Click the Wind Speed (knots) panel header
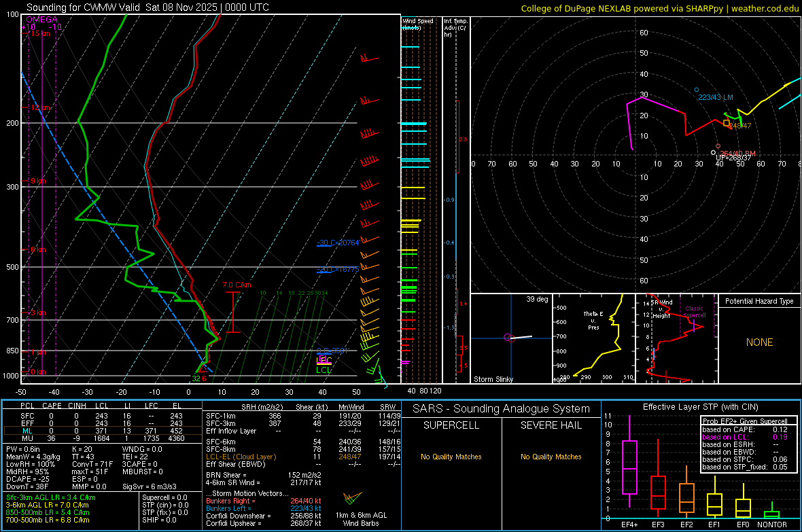Viewport: 802px width, 532px height. [x=418, y=24]
